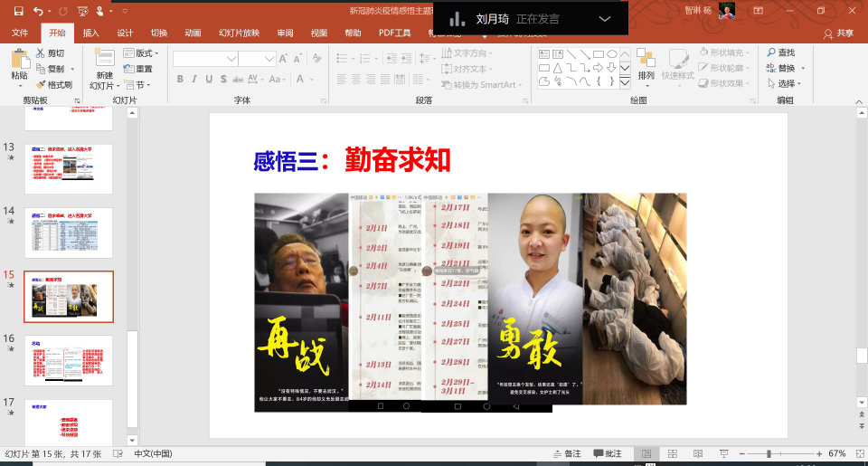The width and height of the screenshot is (868, 466).
Task: Click the Undo arrow icon
Action: 38,11
